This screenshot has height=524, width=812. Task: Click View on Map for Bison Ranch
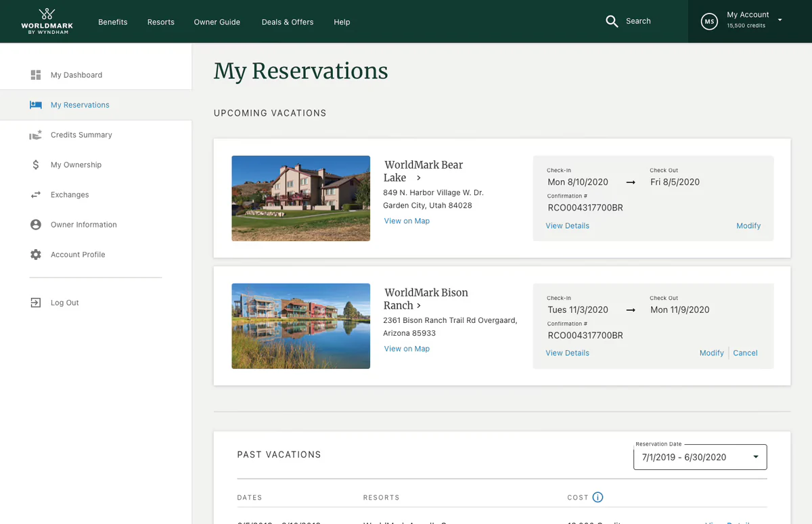tap(407, 349)
